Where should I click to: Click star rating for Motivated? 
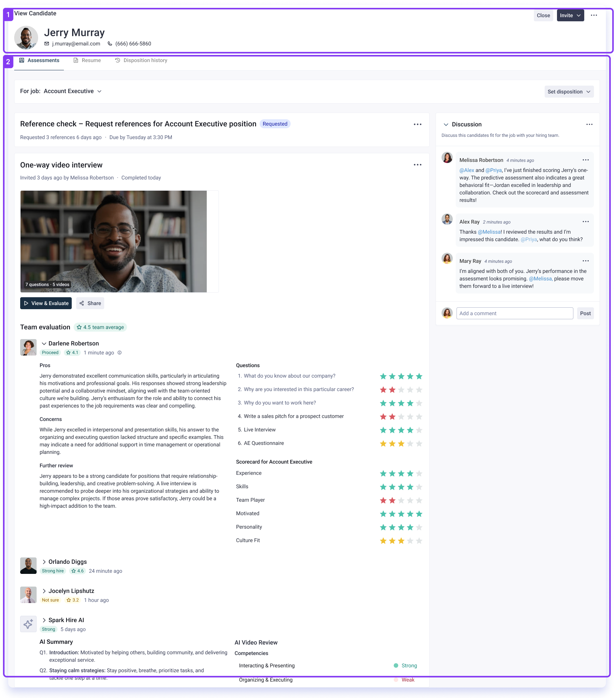(x=401, y=514)
